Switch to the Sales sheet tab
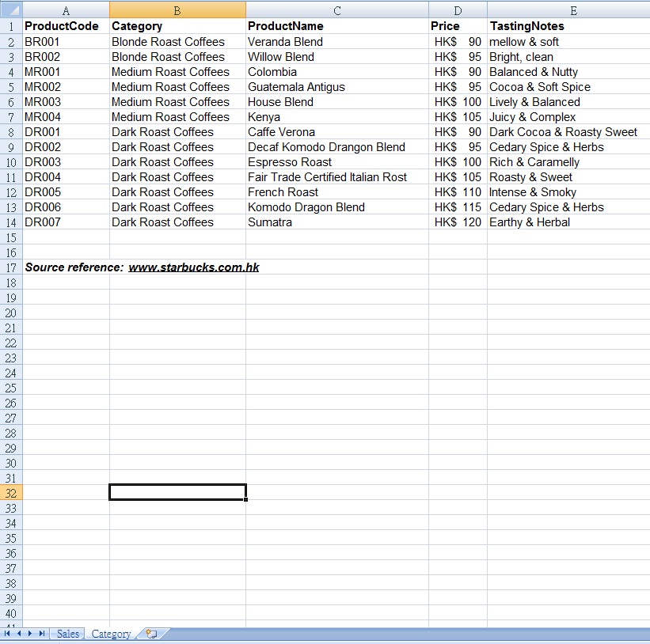This screenshot has height=644, width=650. click(x=68, y=634)
